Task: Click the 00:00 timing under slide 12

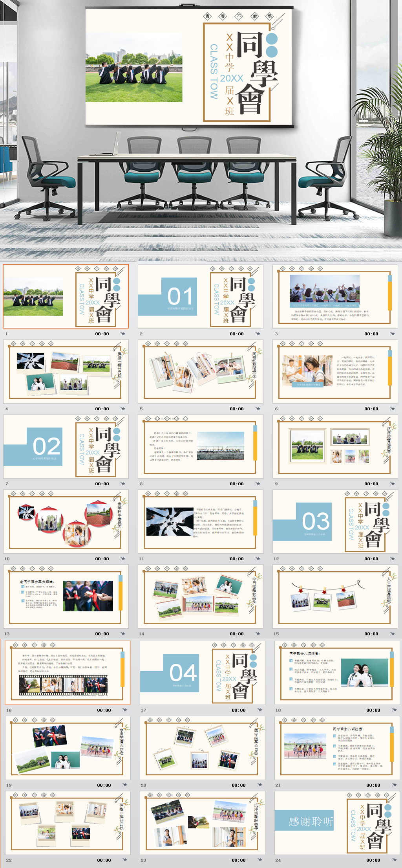Action: click(x=371, y=559)
